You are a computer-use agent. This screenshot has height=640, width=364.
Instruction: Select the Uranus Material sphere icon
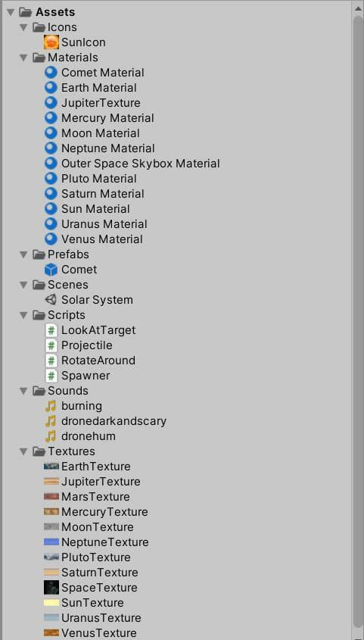coord(51,223)
